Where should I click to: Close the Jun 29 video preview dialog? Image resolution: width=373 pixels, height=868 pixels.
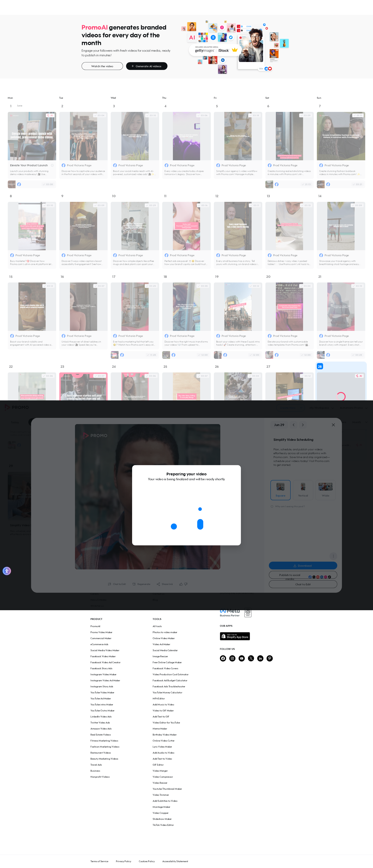point(333,425)
